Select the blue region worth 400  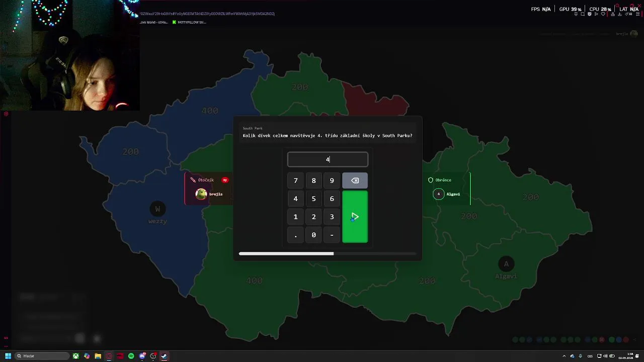click(x=210, y=111)
